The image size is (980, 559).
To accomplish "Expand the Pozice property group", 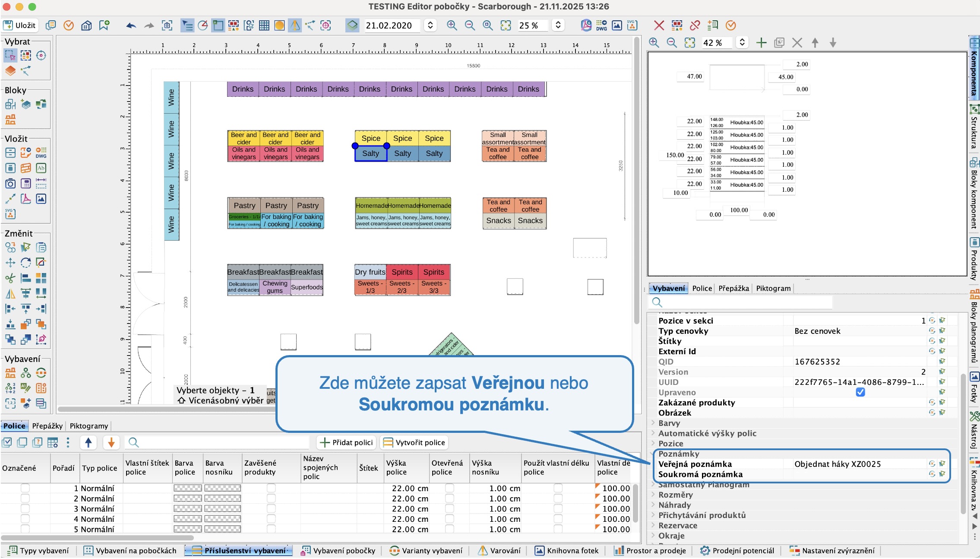I will pyautogui.click(x=653, y=444).
